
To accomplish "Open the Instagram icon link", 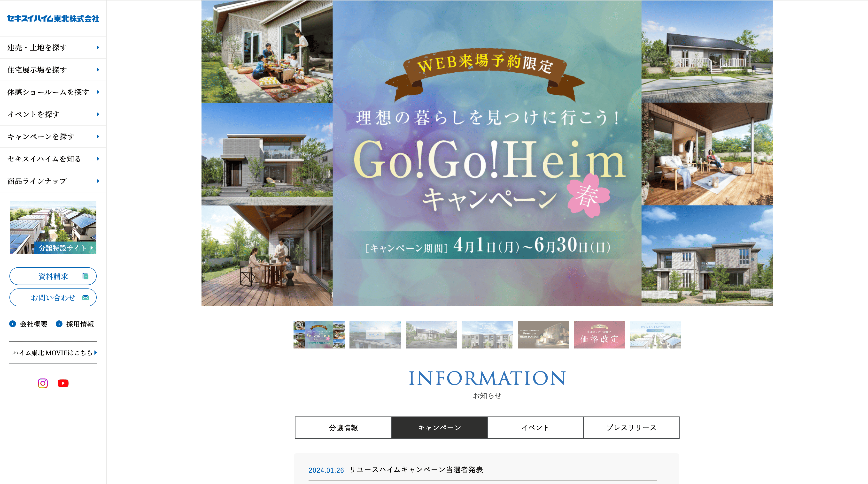I will pos(43,383).
